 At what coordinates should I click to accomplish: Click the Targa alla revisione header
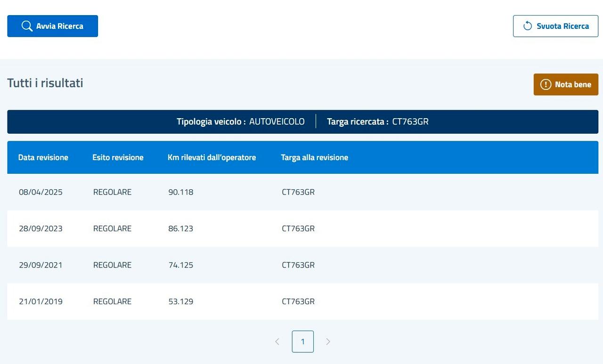coord(315,157)
